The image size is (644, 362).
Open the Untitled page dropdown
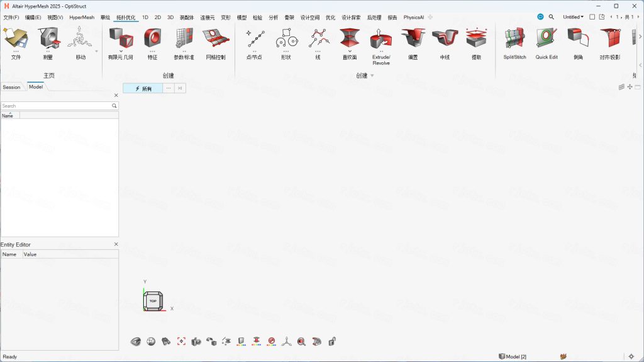click(x=573, y=17)
